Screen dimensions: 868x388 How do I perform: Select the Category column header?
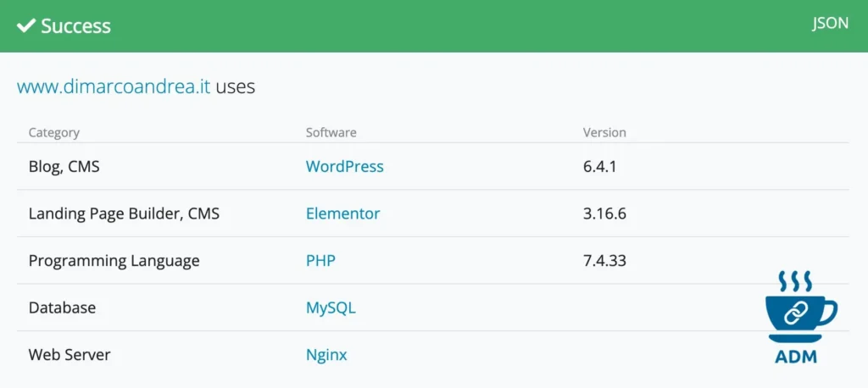pos(54,133)
